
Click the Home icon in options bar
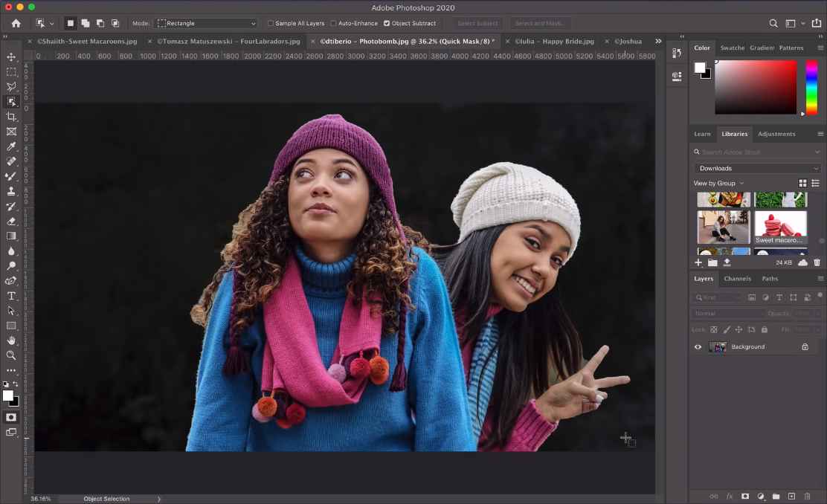(x=16, y=24)
